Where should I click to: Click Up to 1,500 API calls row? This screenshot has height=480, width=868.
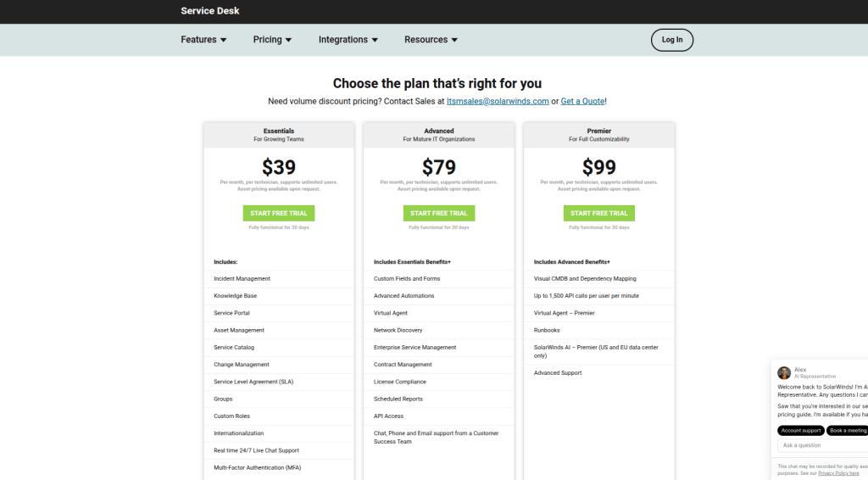click(x=599, y=296)
